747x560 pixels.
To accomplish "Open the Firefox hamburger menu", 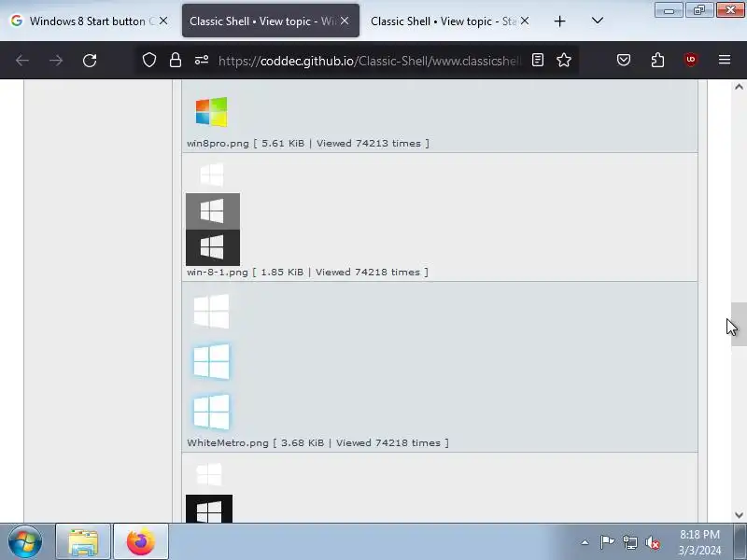I will (x=725, y=60).
